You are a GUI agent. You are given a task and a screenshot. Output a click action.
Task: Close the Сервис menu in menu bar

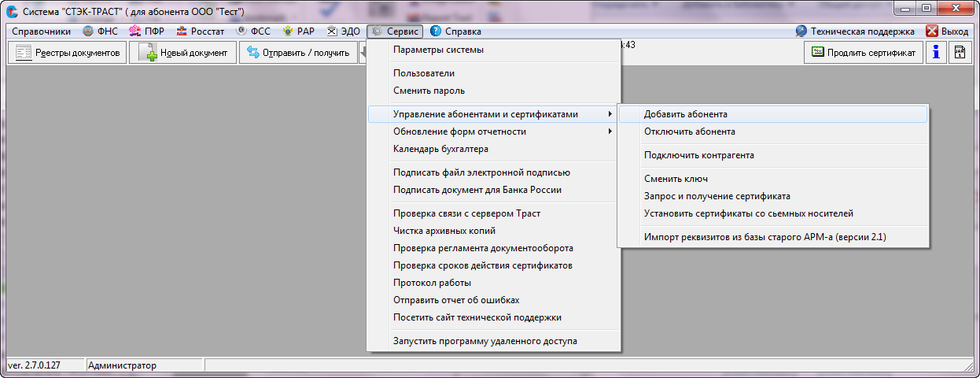(x=395, y=31)
